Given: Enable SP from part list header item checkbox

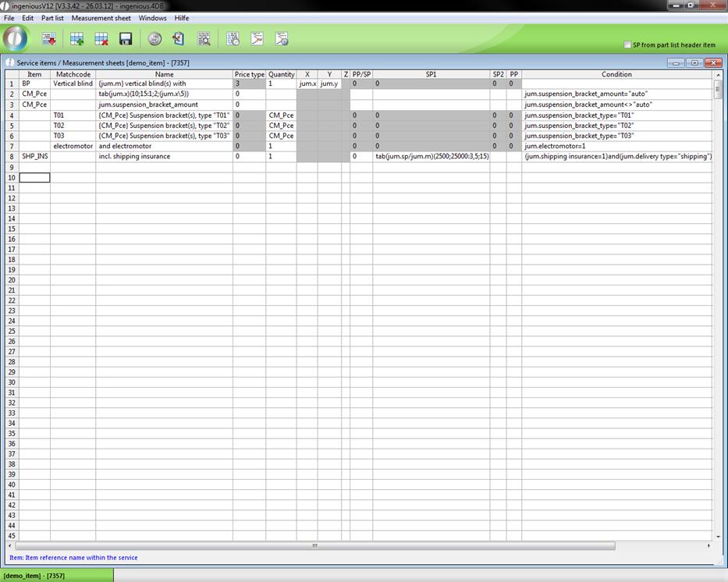Looking at the screenshot, I should coord(627,45).
